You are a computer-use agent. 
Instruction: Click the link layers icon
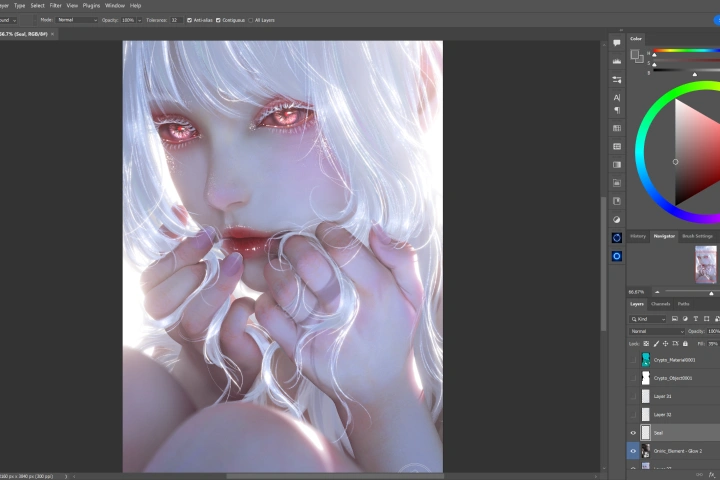699,474
